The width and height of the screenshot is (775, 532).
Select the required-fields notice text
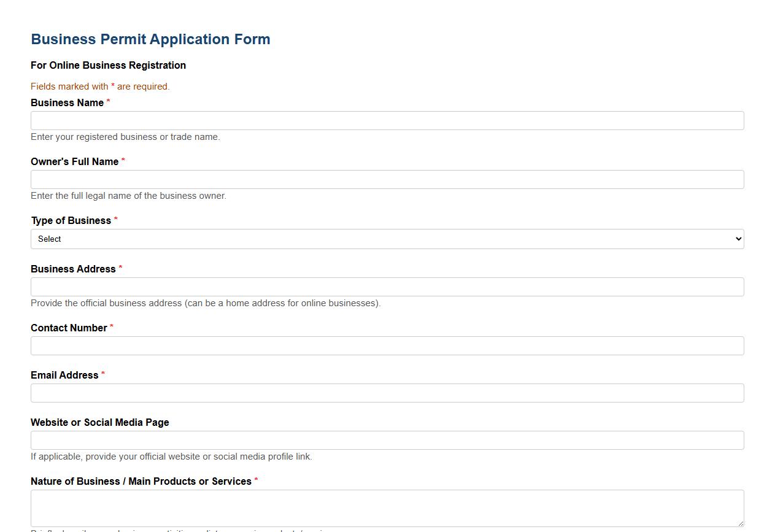pos(100,87)
